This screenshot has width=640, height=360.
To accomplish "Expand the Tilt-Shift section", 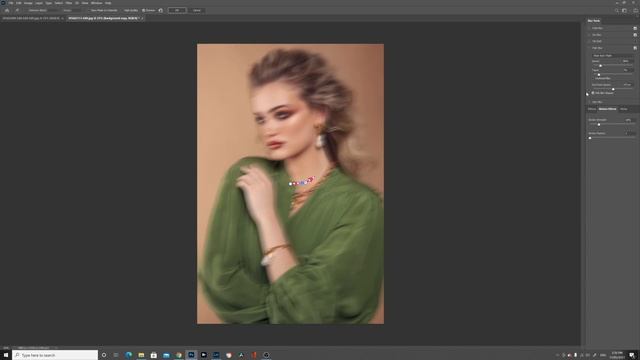I will pyautogui.click(x=589, y=41).
